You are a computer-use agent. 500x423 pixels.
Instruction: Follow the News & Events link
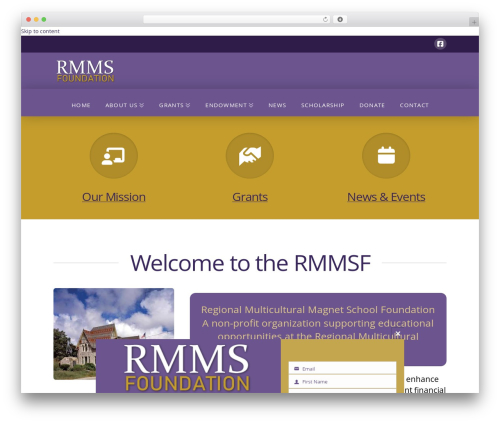pos(386,197)
